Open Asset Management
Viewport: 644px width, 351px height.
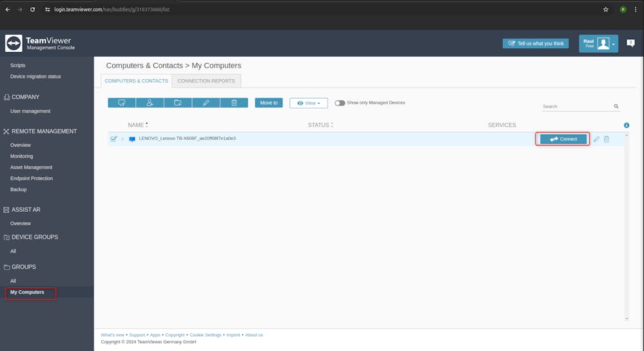point(31,167)
